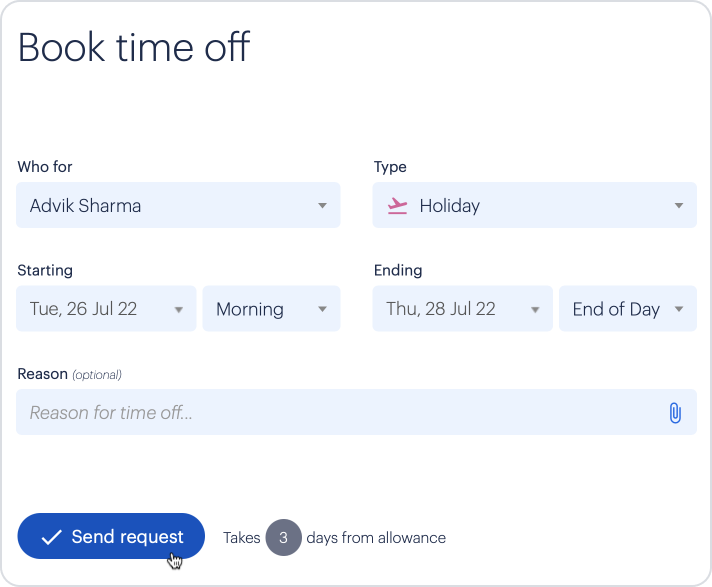Click the pink airplane Holiday icon

[x=398, y=206]
